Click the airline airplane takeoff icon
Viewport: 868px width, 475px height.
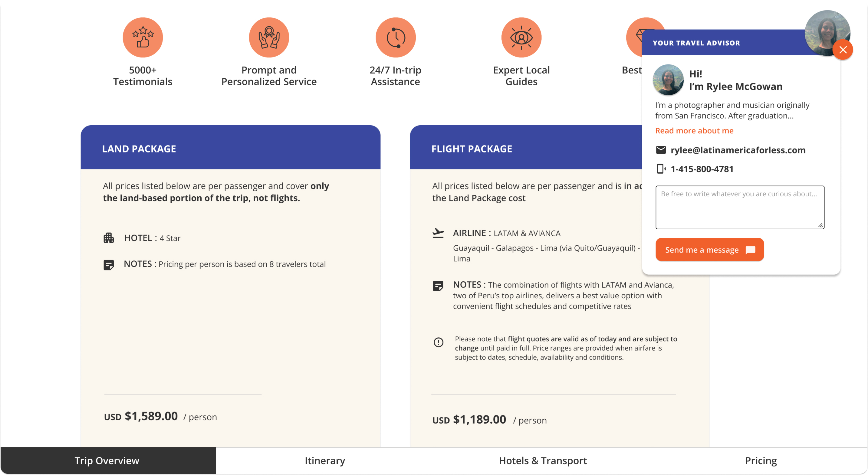(x=438, y=233)
